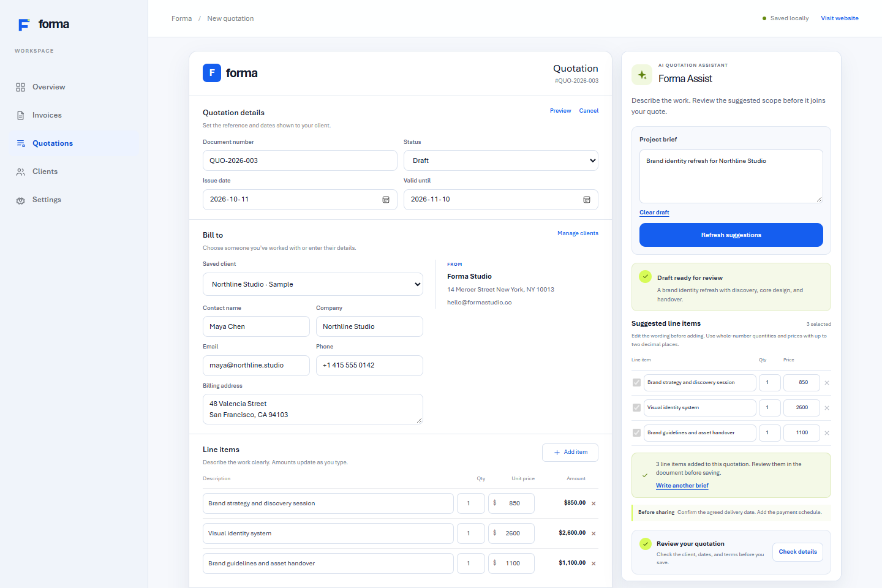Click the Cancel link
Viewport: 882px width, 588px height.
[589, 111]
